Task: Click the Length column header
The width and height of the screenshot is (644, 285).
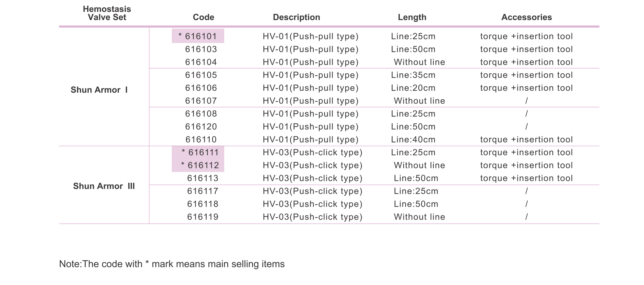Action: point(412,17)
